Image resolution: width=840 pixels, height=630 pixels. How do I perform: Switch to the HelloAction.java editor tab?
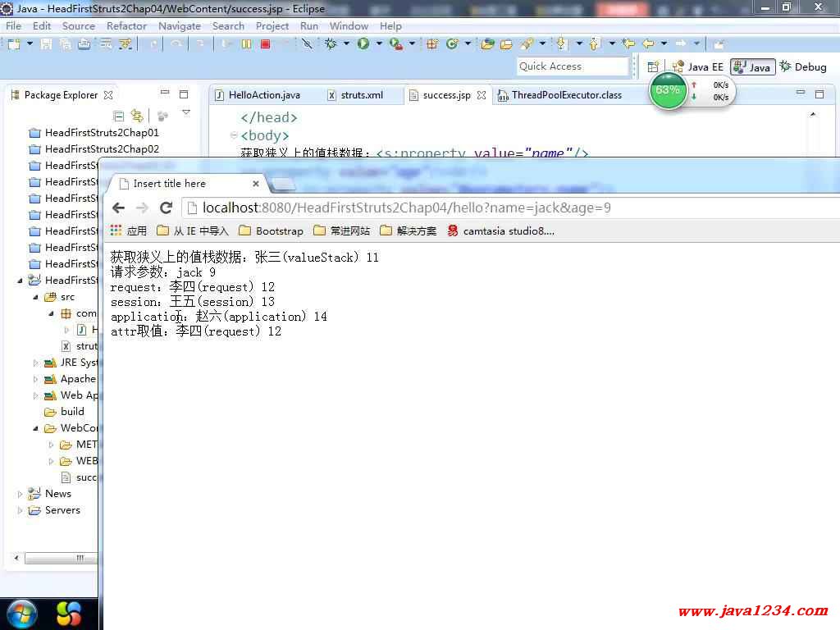258,95
